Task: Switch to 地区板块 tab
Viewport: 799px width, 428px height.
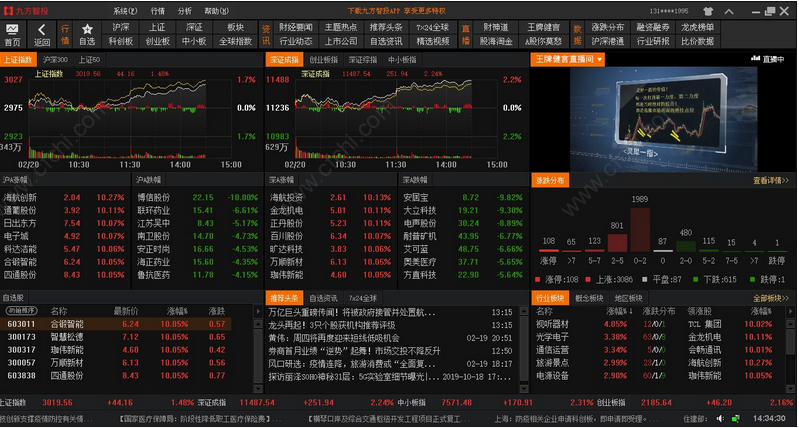Action: click(x=628, y=298)
